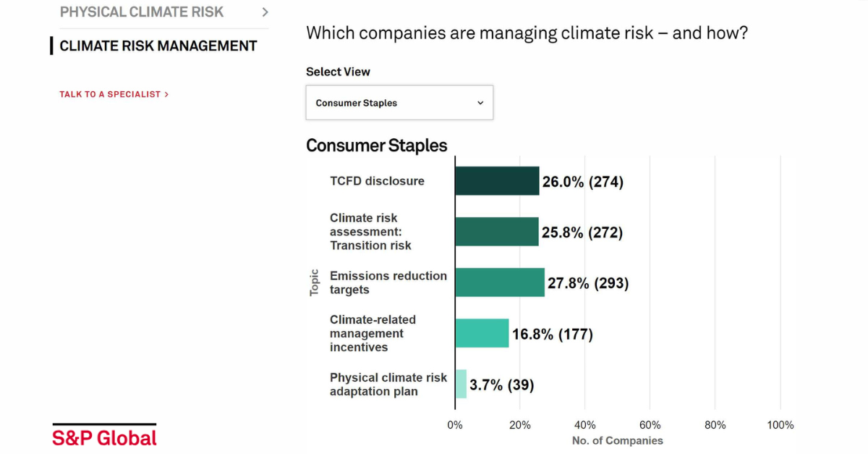Click the chevron beside Physical Climate Risk
This screenshot has width=868, height=454.
tap(265, 12)
